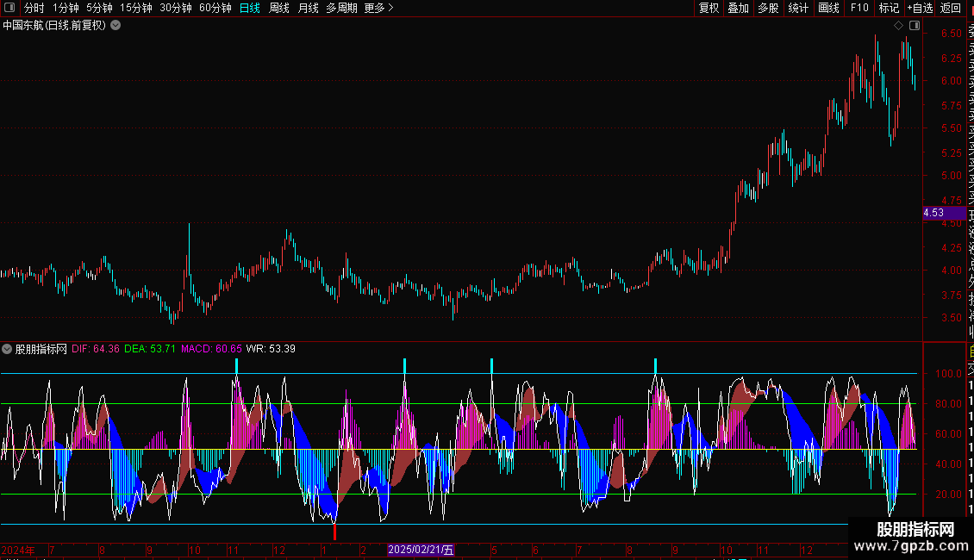The width and height of the screenshot is (974, 560).
Task: Toggle the left sidebar panel icon
Action: 9,8
